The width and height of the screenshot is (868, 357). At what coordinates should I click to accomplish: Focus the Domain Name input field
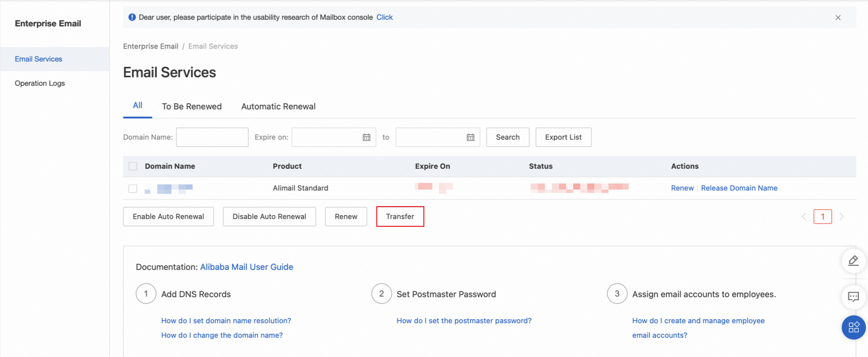pos(212,137)
